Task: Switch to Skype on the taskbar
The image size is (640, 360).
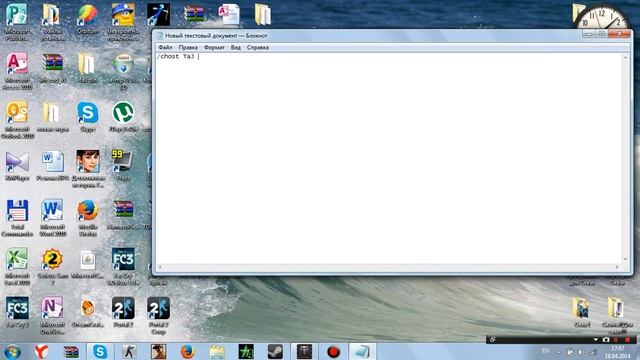Action: [100, 351]
